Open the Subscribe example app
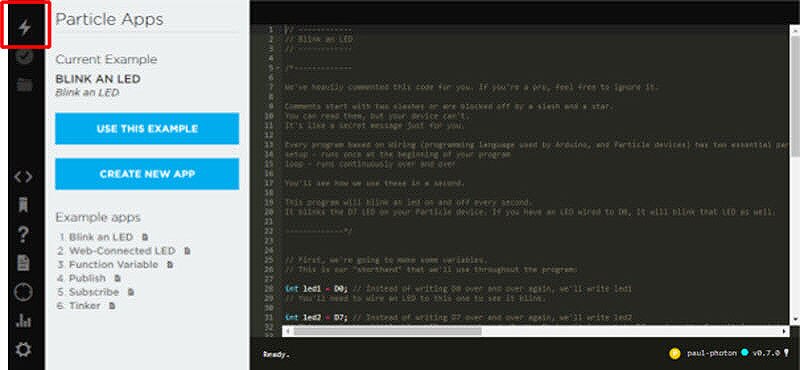 point(94,292)
